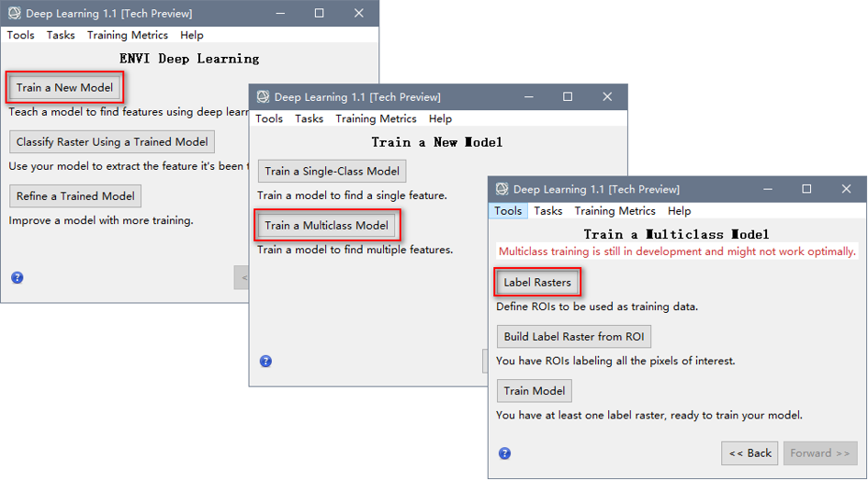Open Tools menu in Multiclass Model window
868x480 pixels.
pos(508,211)
